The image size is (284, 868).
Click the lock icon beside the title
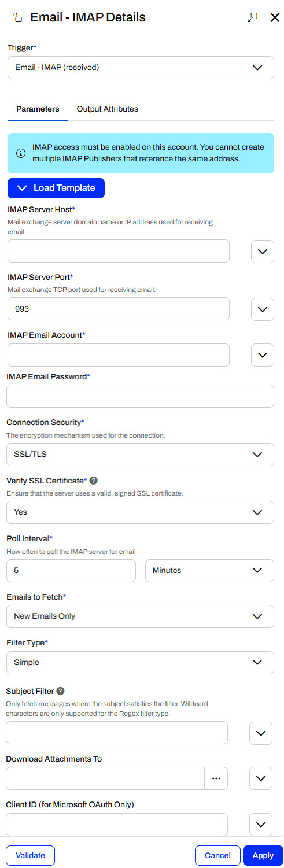pyautogui.click(x=18, y=18)
